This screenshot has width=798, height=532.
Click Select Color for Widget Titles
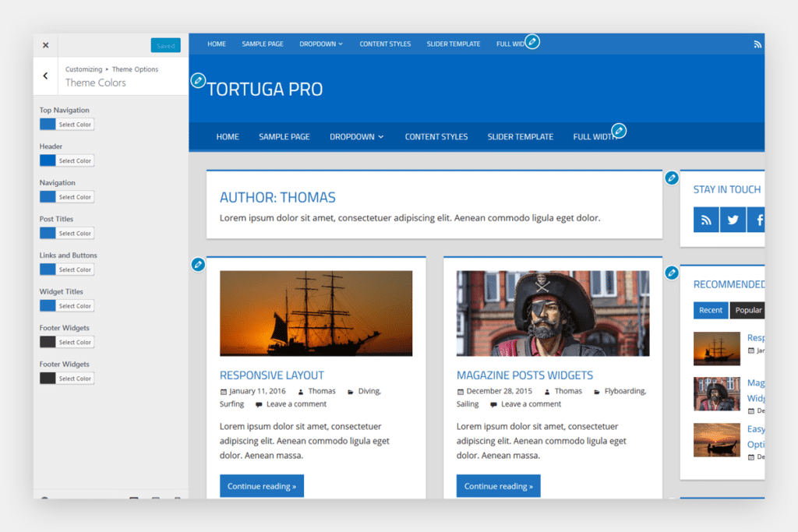pos(75,305)
